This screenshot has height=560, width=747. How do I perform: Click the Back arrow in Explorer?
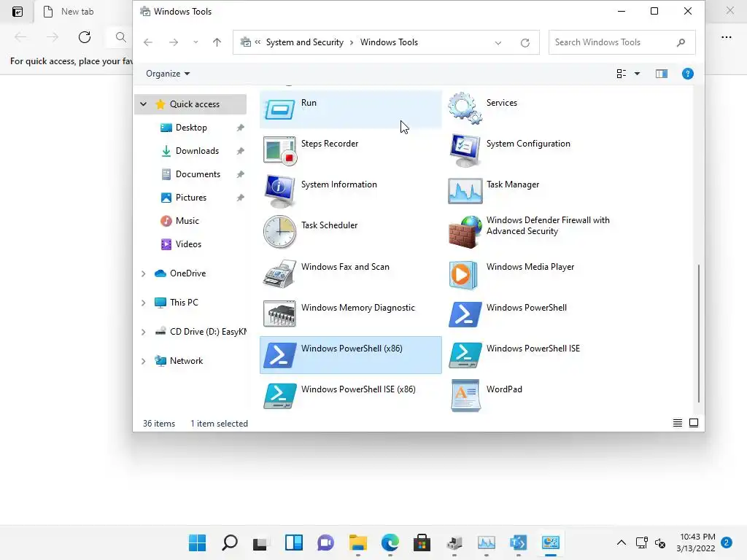tap(148, 42)
